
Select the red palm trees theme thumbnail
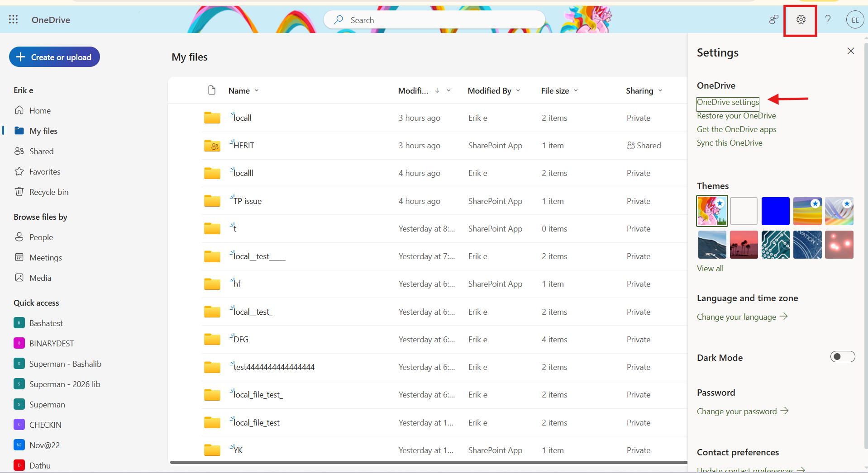point(744,245)
